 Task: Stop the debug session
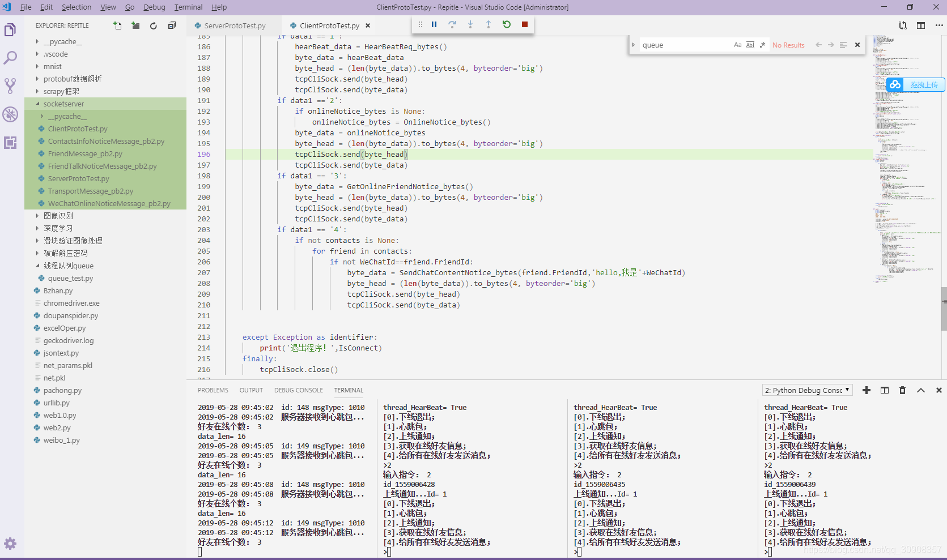click(525, 24)
